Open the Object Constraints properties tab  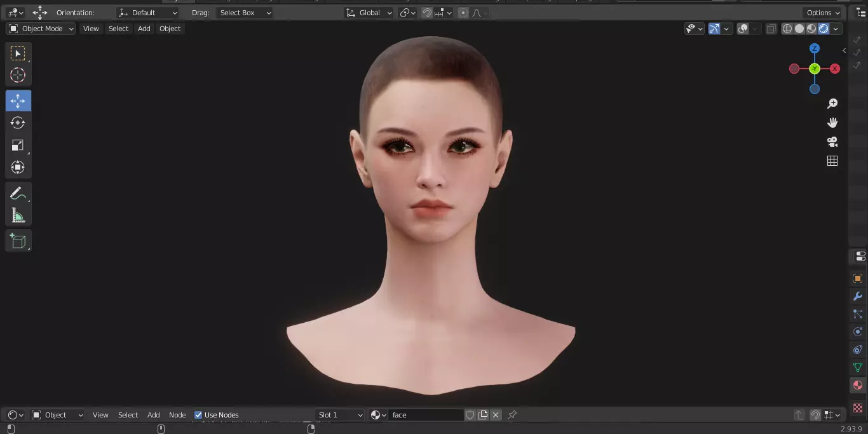point(858,349)
